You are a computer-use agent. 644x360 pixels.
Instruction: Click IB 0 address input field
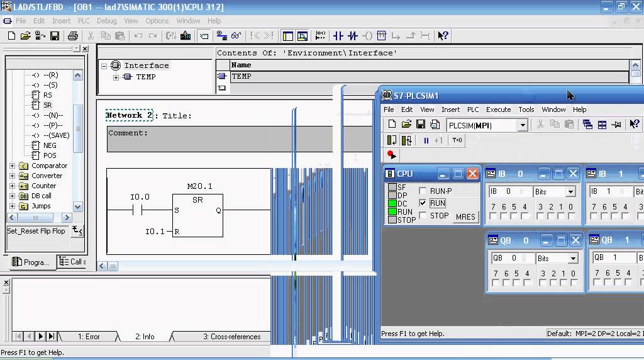click(511, 191)
